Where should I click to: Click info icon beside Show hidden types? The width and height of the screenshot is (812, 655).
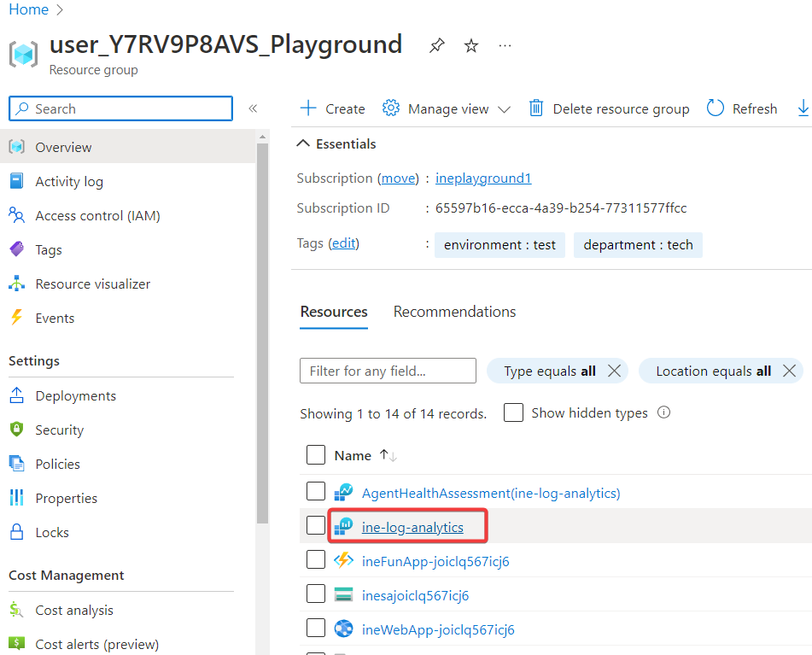[663, 412]
